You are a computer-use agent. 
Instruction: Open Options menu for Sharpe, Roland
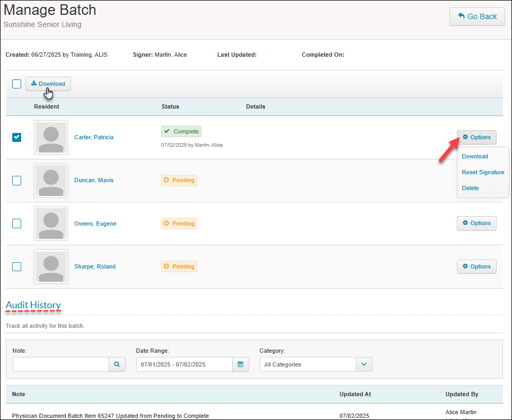[476, 266]
